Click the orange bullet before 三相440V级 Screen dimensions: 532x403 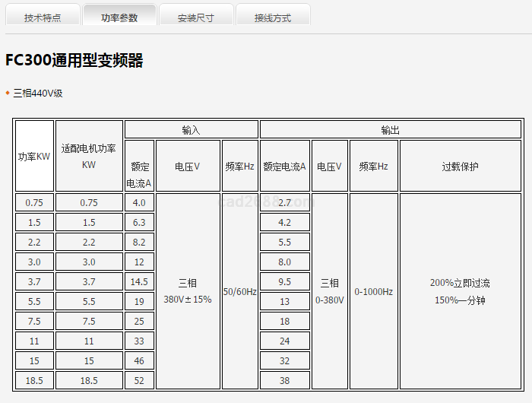coord(8,93)
